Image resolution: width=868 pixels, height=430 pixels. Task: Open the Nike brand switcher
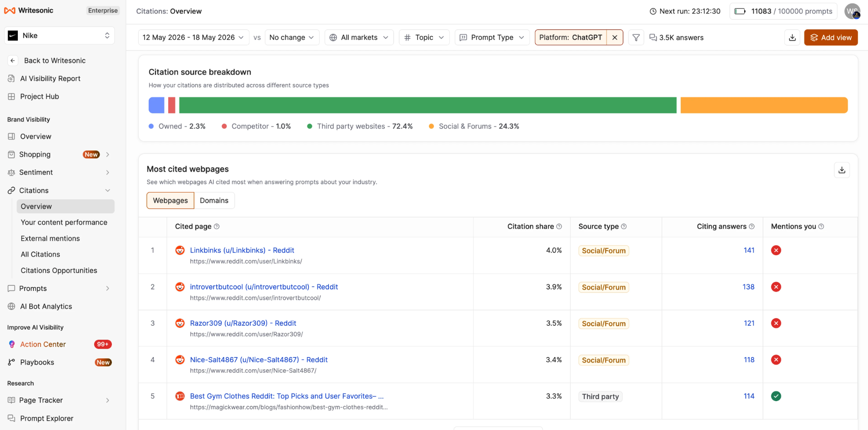point(59,36)
